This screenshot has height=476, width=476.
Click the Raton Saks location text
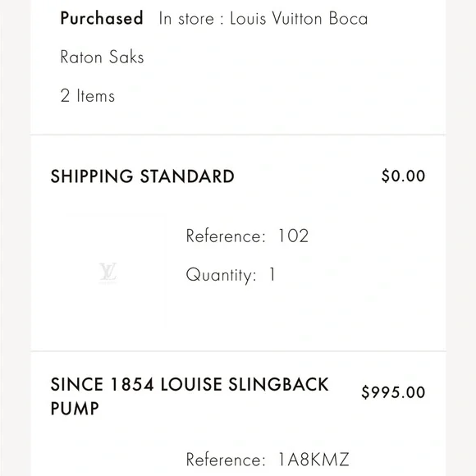tap(102, 57)
